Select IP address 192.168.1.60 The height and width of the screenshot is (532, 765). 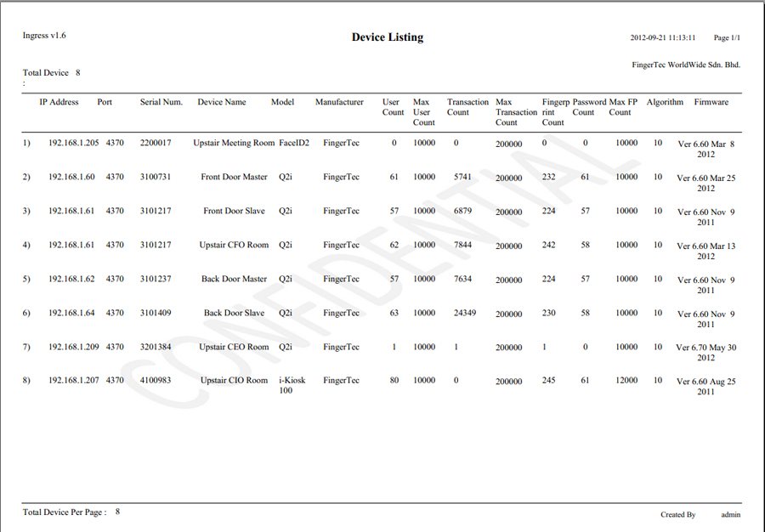click(71, 177)
